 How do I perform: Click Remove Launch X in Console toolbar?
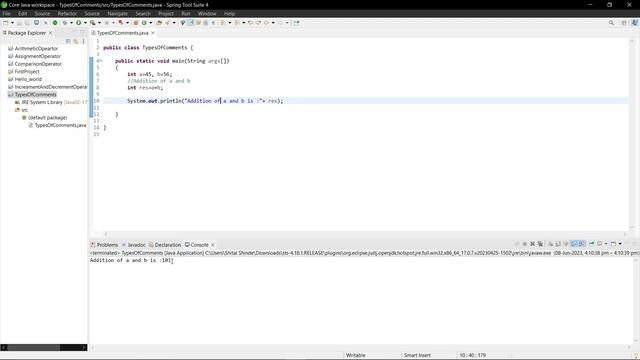(x=532, y=244)
